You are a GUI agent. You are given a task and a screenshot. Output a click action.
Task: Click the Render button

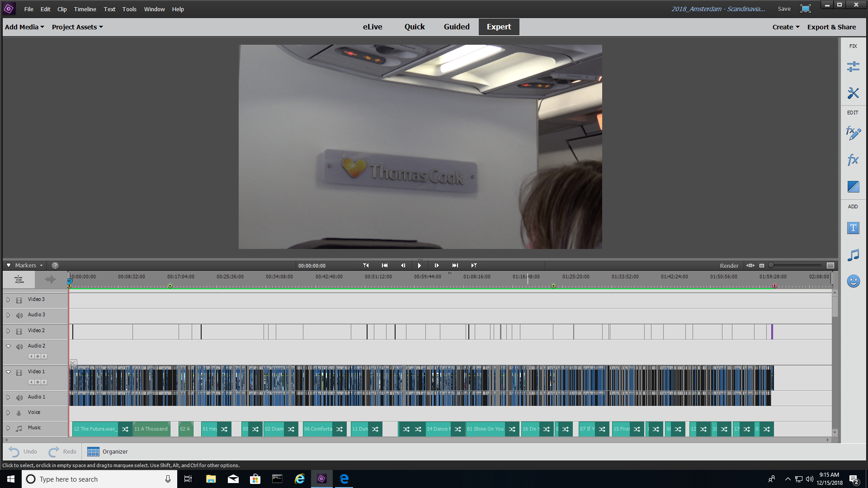point(729,266)
